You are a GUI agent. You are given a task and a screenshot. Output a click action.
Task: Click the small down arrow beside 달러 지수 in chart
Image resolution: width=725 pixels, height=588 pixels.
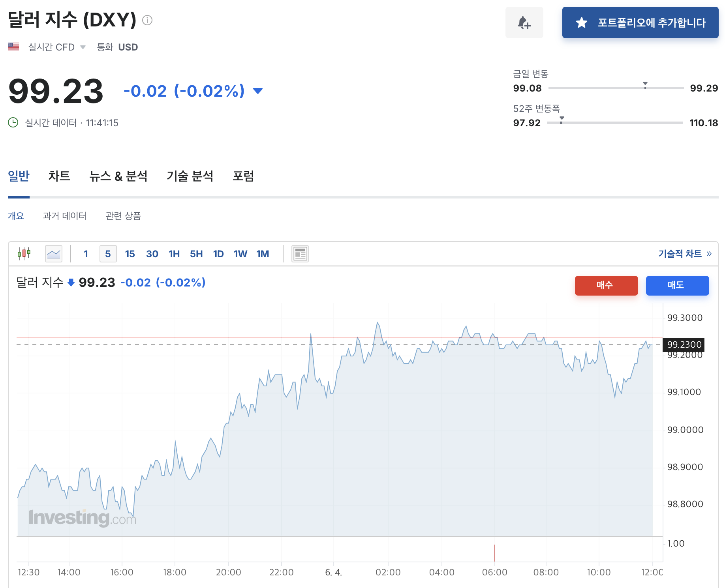tap(71, 283)
